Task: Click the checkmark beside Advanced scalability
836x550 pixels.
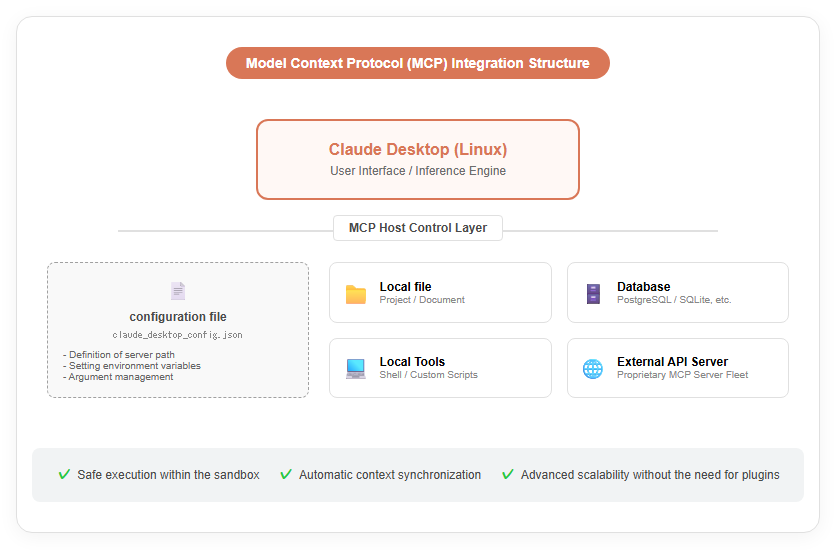Action: click(508, 474)
